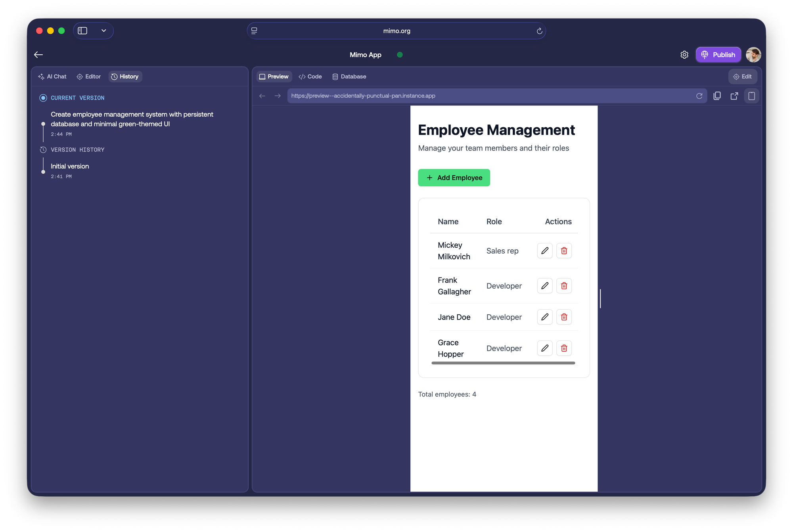Expand the sidebar chevron dropdown
This screenshot has height=532, width=793.
pyautogui.click(x=103, y=31)
